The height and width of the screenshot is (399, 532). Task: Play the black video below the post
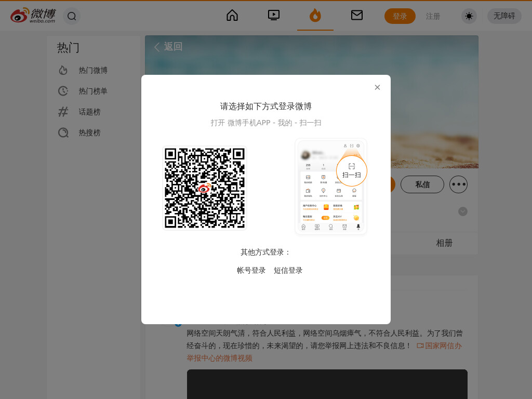tap(327, 384)
